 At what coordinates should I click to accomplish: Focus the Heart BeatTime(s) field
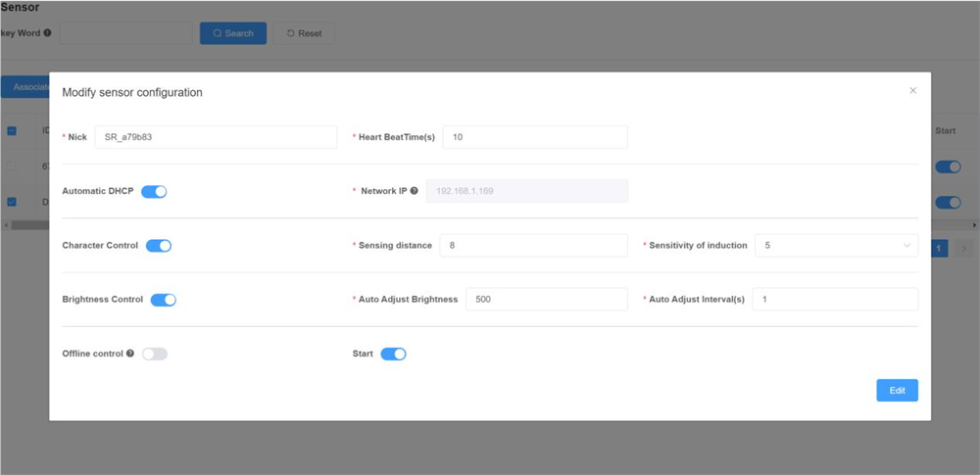tap(534, 137)
